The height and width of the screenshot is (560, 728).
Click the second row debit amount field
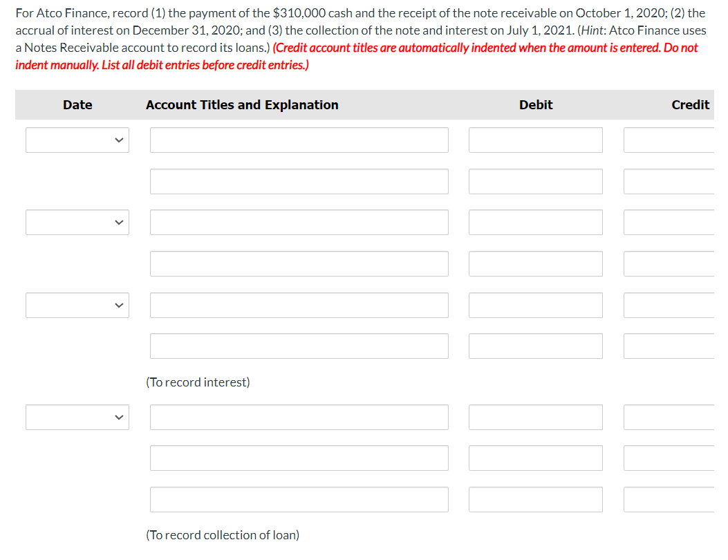pos(536,181)
